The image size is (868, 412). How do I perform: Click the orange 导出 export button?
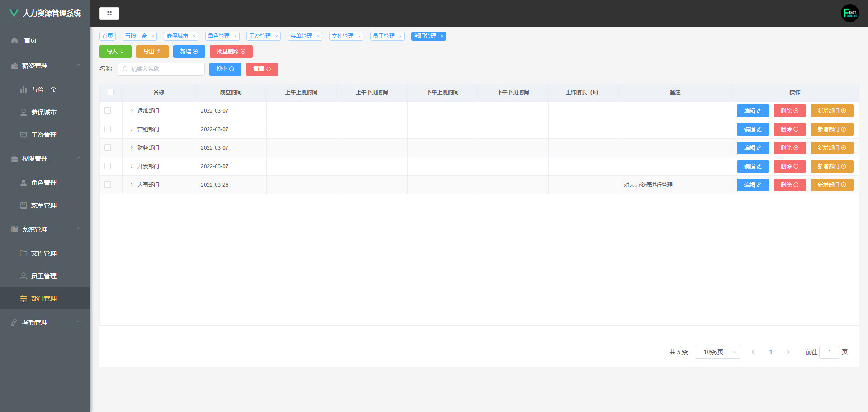click(152, 52)
